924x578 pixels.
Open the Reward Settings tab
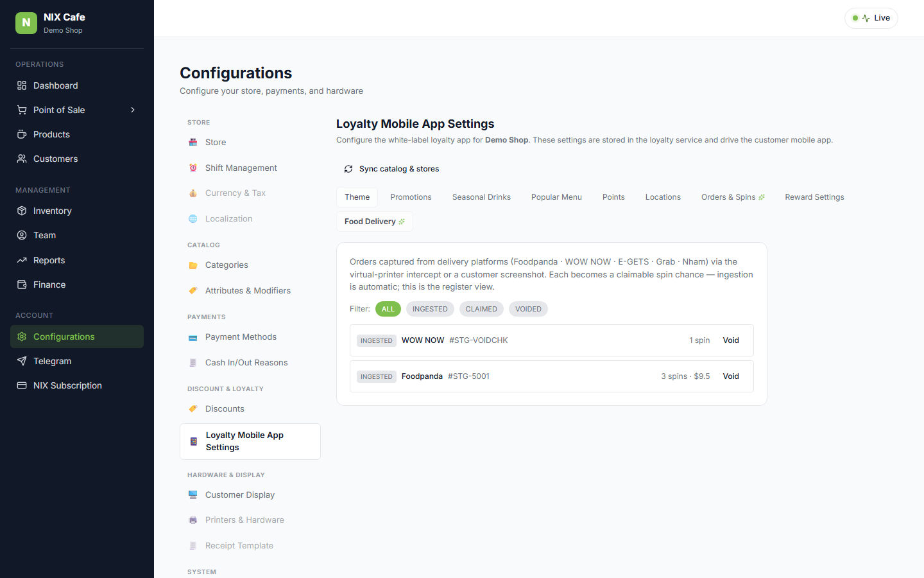[x=814, y=197]
